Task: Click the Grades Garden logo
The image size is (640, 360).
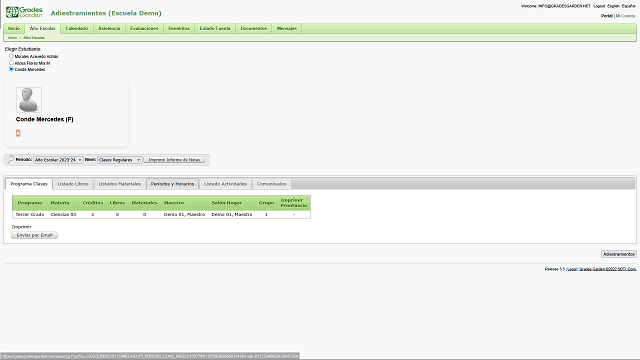Action: pyautogui.click(x=24, y=12)
